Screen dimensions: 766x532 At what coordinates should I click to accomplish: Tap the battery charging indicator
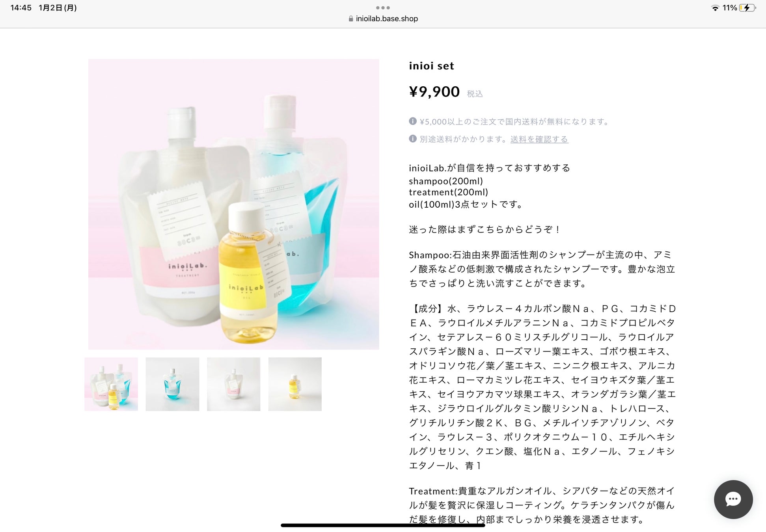coord(747,8)
